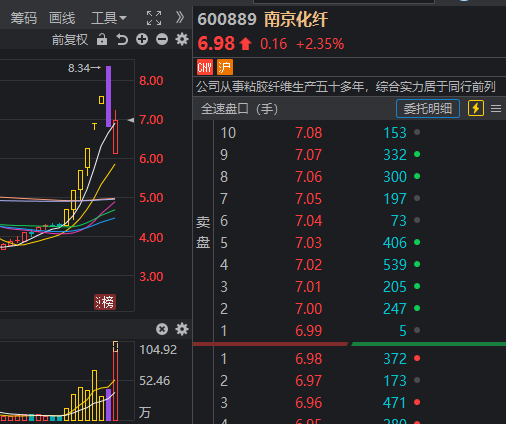This screenshot has height=424, width=506.
Task: Click stock code 600889
Action: coord(227,19)
